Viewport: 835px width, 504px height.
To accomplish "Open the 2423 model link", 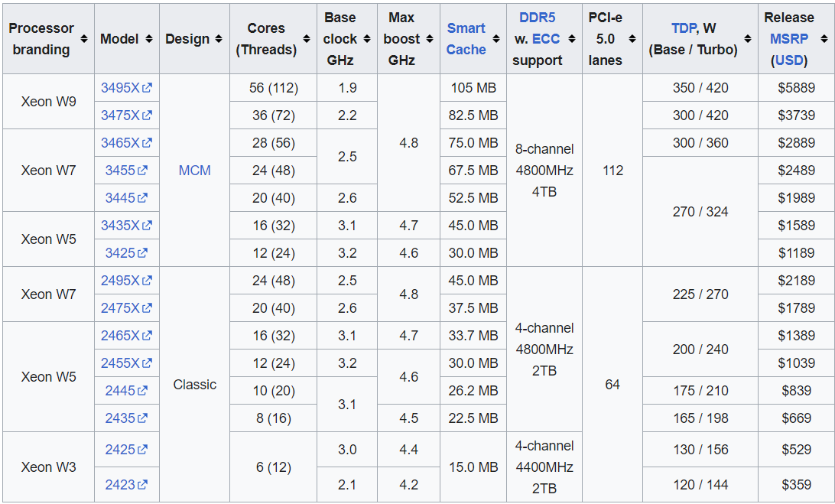I will tap(127, 485).
